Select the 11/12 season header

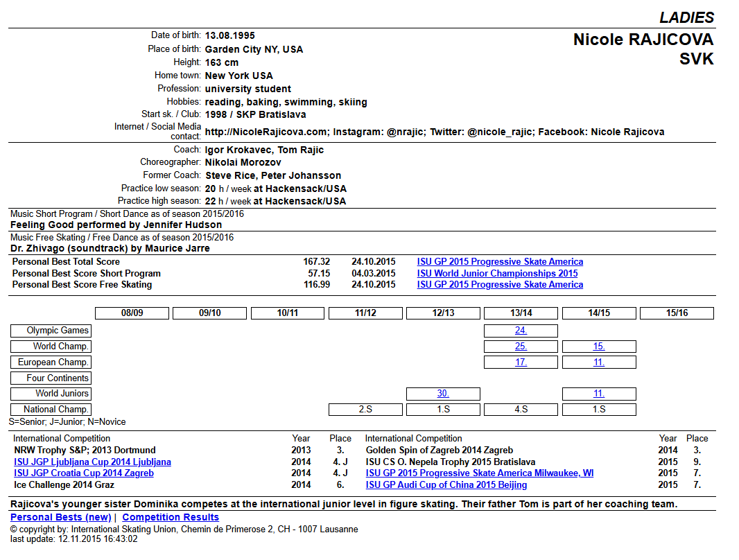point(366,313)
